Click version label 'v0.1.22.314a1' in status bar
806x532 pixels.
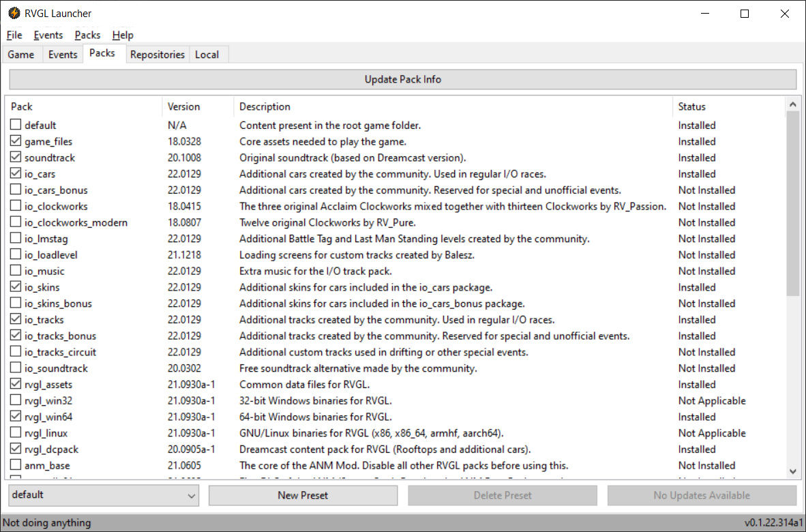click(x=773, y=522)
